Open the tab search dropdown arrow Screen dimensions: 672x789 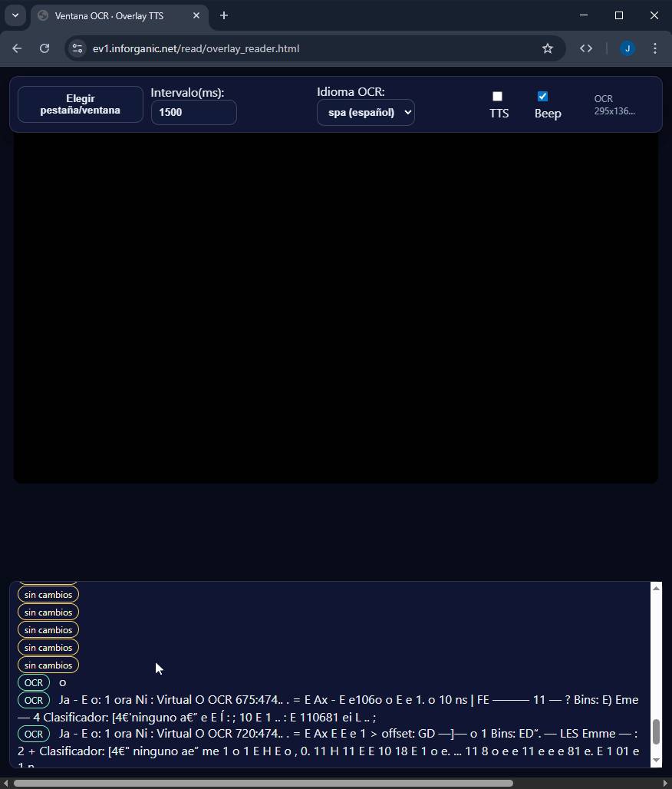coord(15,15)
